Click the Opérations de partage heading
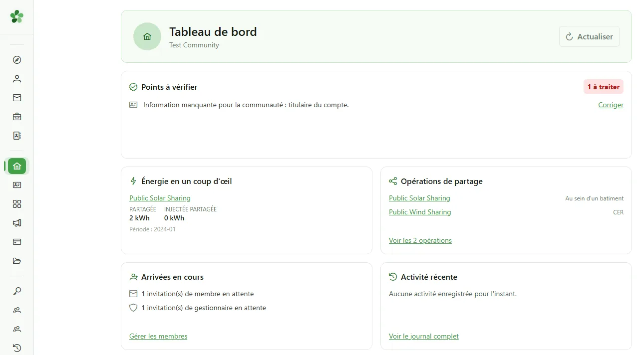The width and height of the screenshot is (644, 355). click(x=442, y=181)
